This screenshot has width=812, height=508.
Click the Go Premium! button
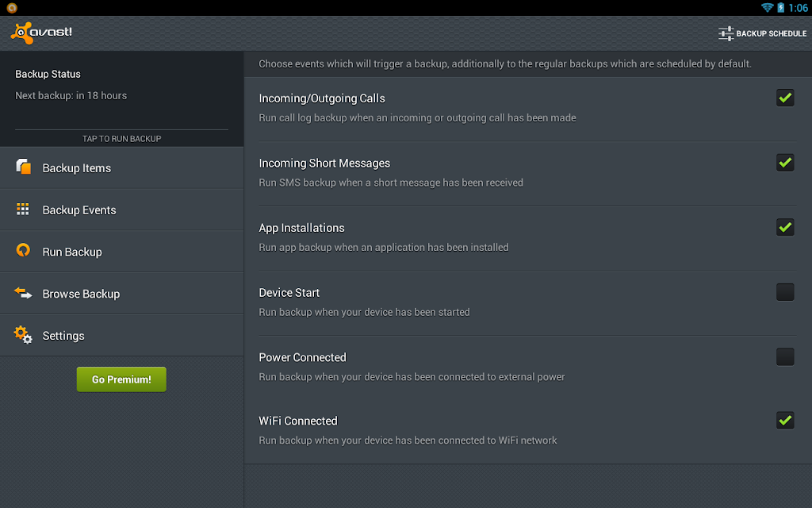click(x=121, y=379)
